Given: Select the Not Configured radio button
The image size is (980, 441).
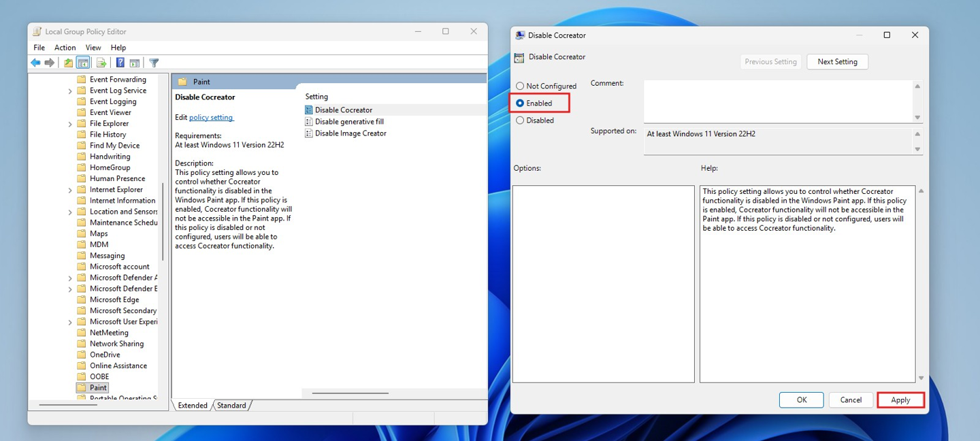Looking at the screenshot, I should (x=520, y=86).
